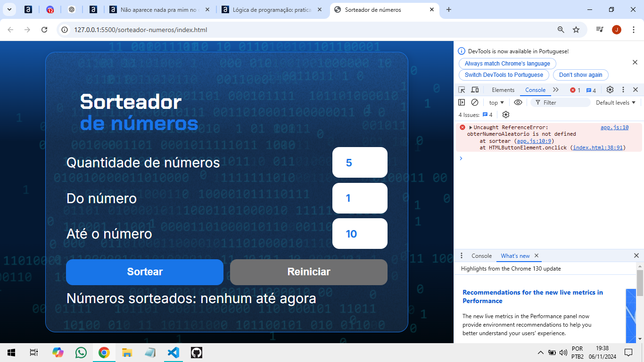This screenshot has width=644, height=362.
Task: Close the What's new tab
Action: pyautogui.click(x=537, y=256)
